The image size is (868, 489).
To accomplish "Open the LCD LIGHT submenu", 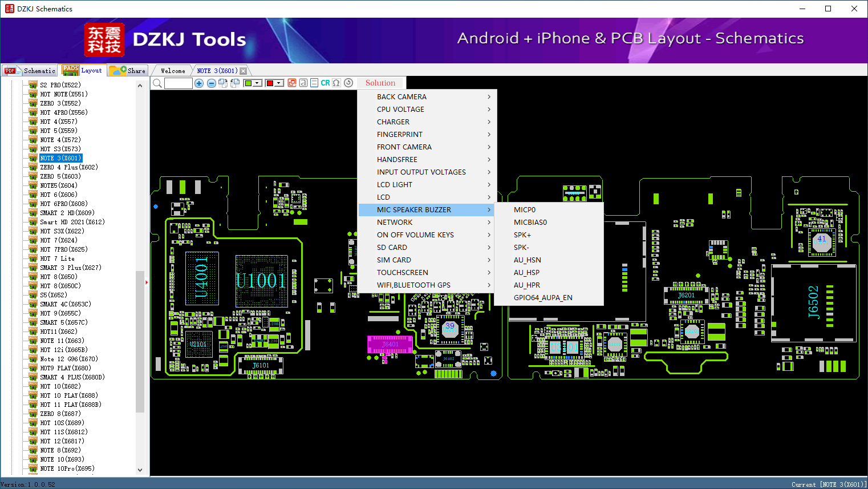I will point(427,185).
